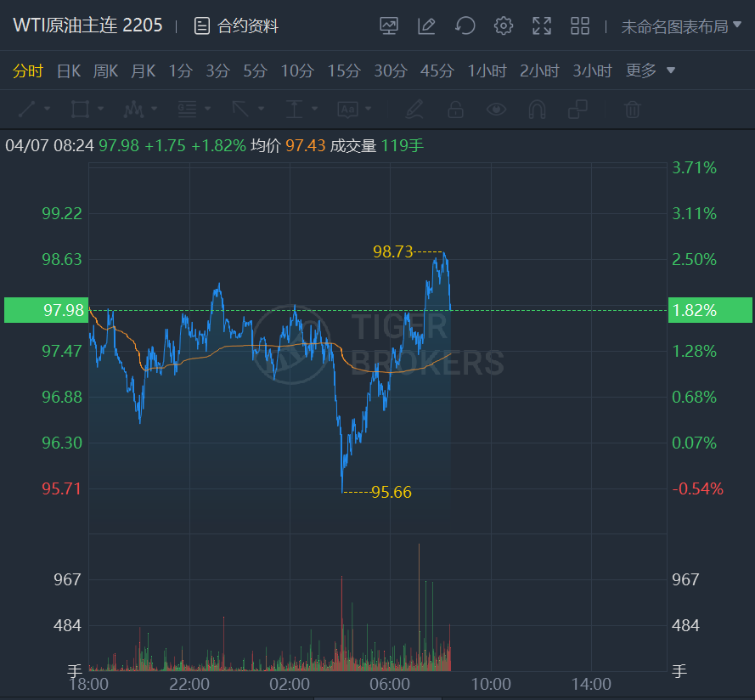Open the 未命名图表布局 layout dropdown
Screen dimensions: 755x700
(x=681, y=26)
